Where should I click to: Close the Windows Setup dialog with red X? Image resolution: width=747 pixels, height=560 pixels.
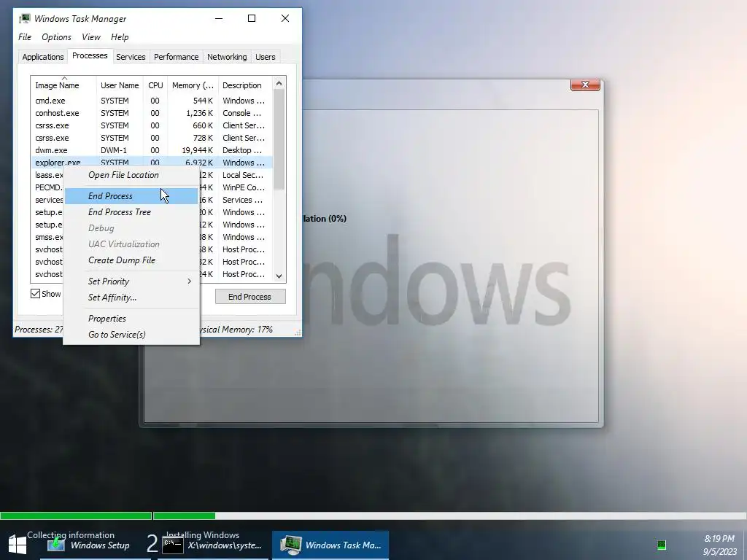[x=585, y=85]
